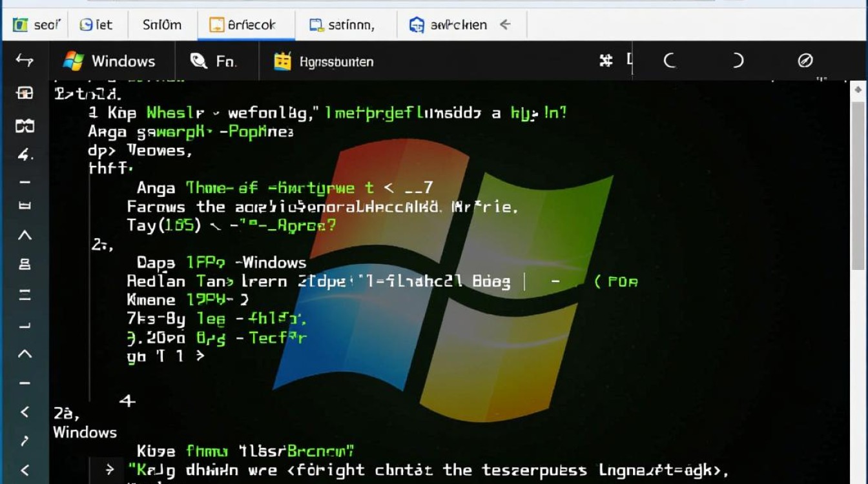Image resolution: width=868 pixels, height=484 pixels.
Task: Click the Windows label in toolbar
Action: pos(123,61)
